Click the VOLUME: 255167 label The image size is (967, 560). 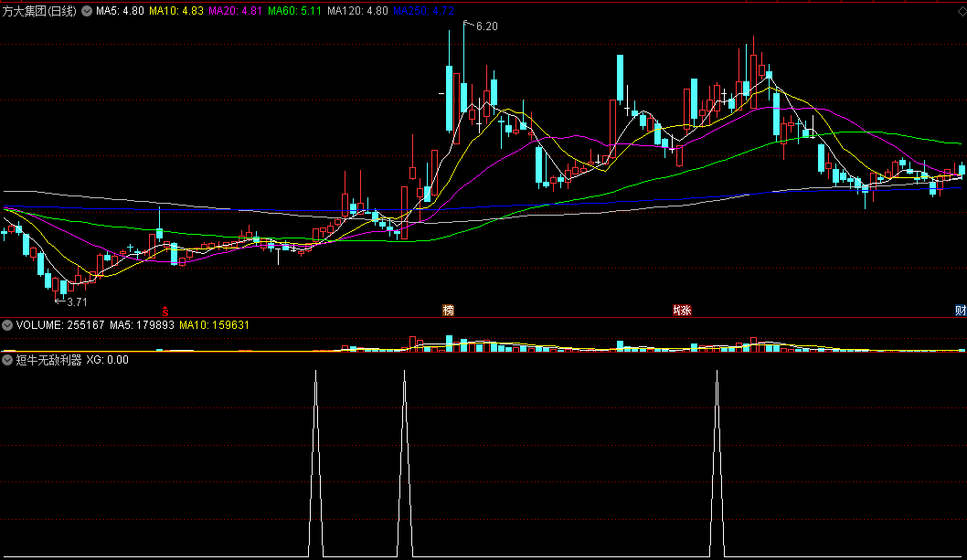click(x=60, y=325)
